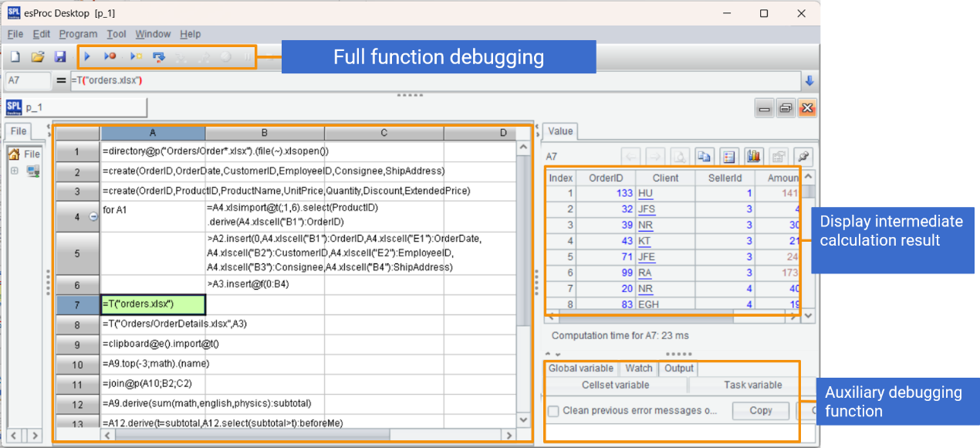The height and width of the screenshot is (448, 980).
Task: Open a file with the folder icon
Action: point(37,56)
